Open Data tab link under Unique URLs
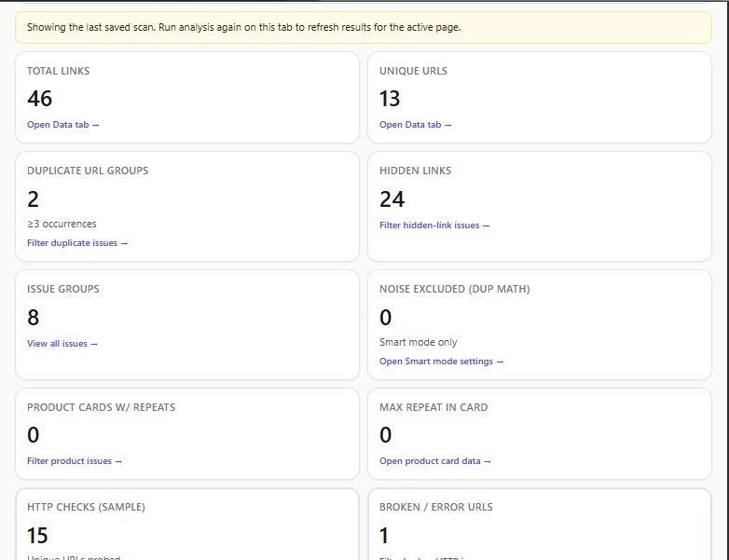The height and width of the screenshot is (560, 729). pos(415,125)
